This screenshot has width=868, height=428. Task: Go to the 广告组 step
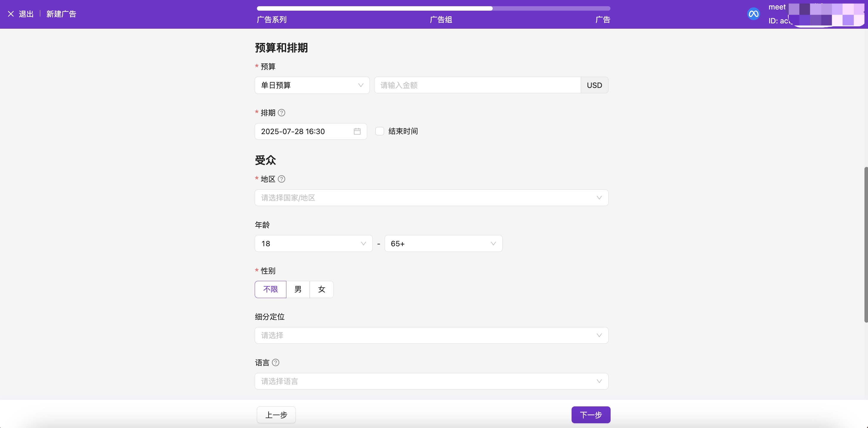[x=441, y=20]
